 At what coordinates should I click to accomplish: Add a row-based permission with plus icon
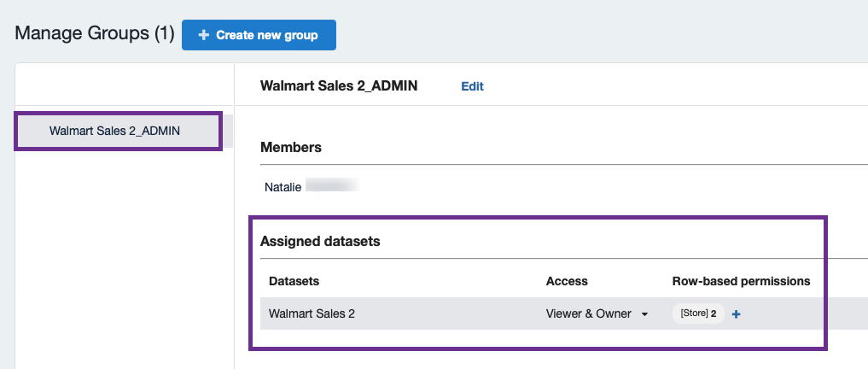click(737, 314)
